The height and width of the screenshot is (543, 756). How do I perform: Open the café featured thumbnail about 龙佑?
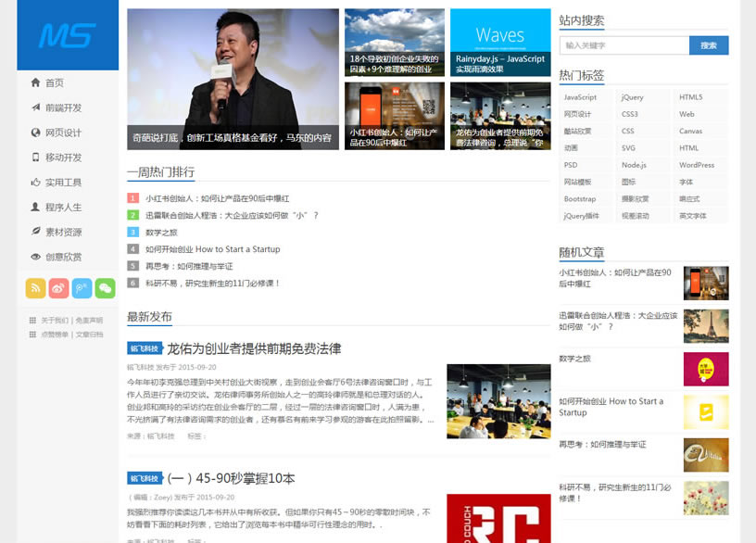(500, 116)
